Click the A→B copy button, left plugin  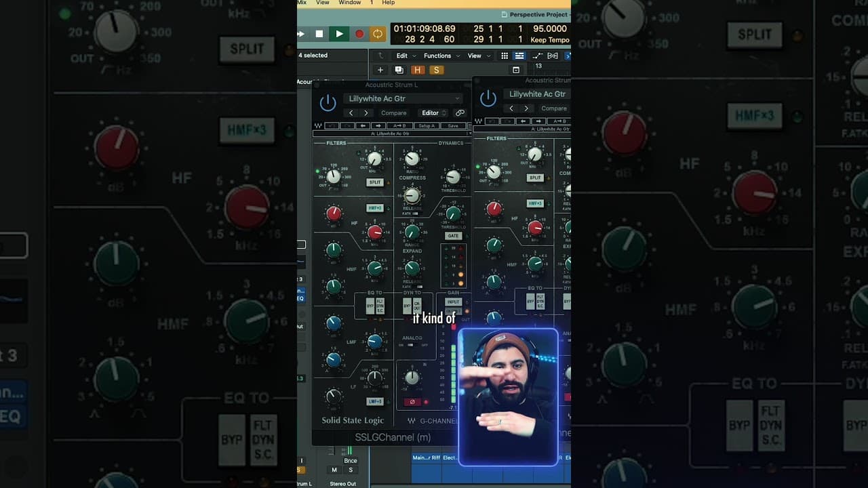400,126
